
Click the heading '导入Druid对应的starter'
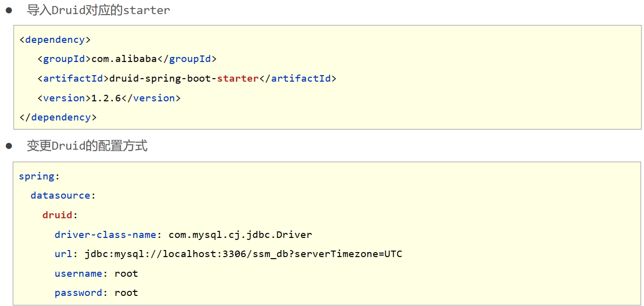click(x=98, y=10)
